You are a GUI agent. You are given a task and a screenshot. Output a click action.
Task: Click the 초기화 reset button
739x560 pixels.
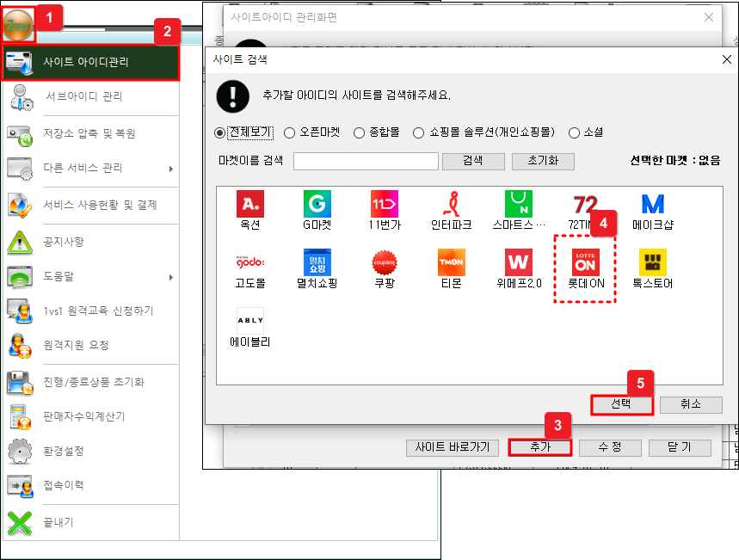(x=543, y=161)
